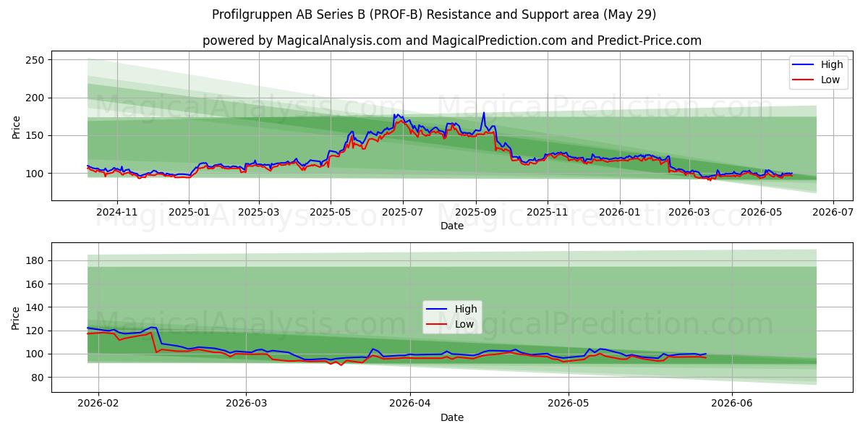Click the 'Date' axis label under bottom chart

[x=452, y=417]
